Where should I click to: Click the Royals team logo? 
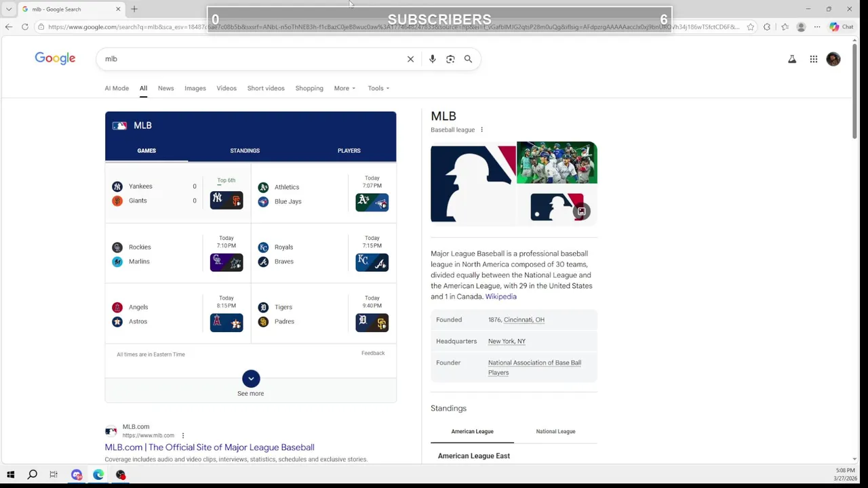pos(263,247)
